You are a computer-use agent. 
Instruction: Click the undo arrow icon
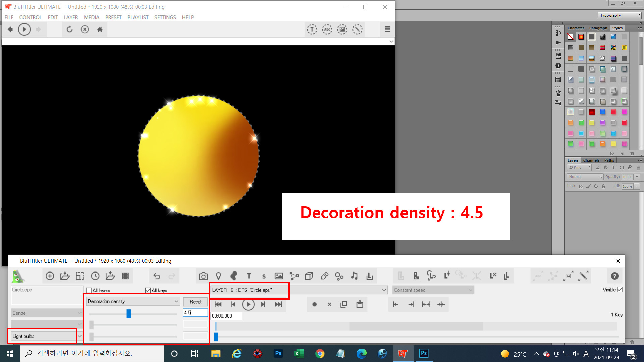pos(157,276)
